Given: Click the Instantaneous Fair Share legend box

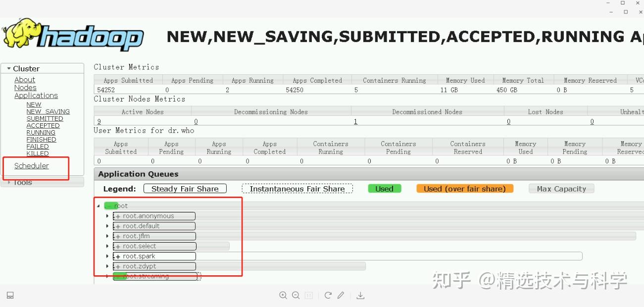Looking at the screenshot, I should [x=297, y=189].
